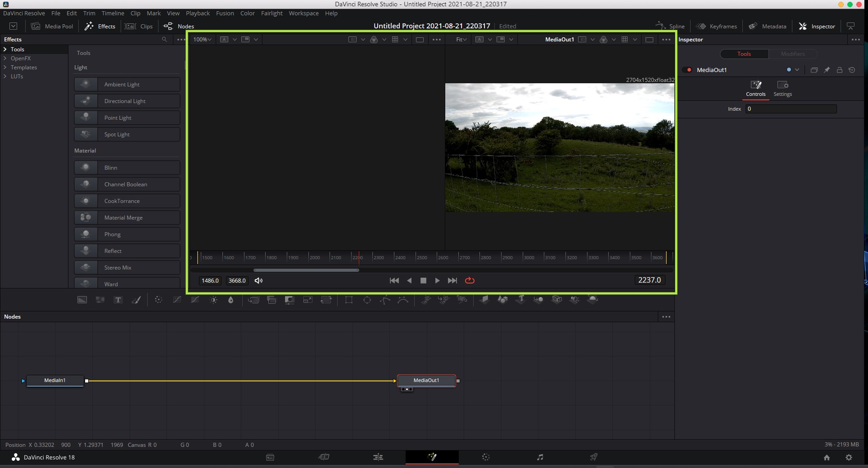Expand the Templates category
The image size is (868, 468).
[x=5, y=67]
